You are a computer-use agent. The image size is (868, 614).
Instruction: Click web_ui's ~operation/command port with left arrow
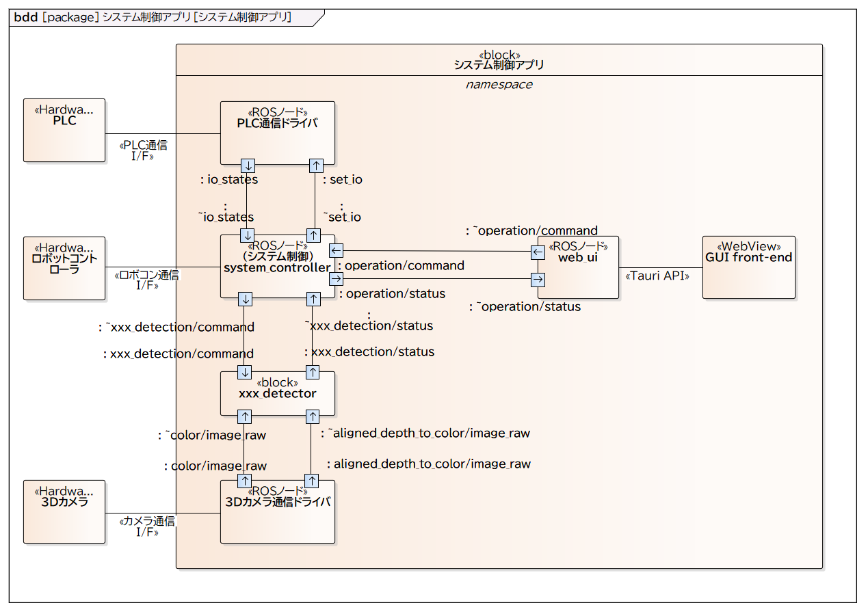pos(538,253)
